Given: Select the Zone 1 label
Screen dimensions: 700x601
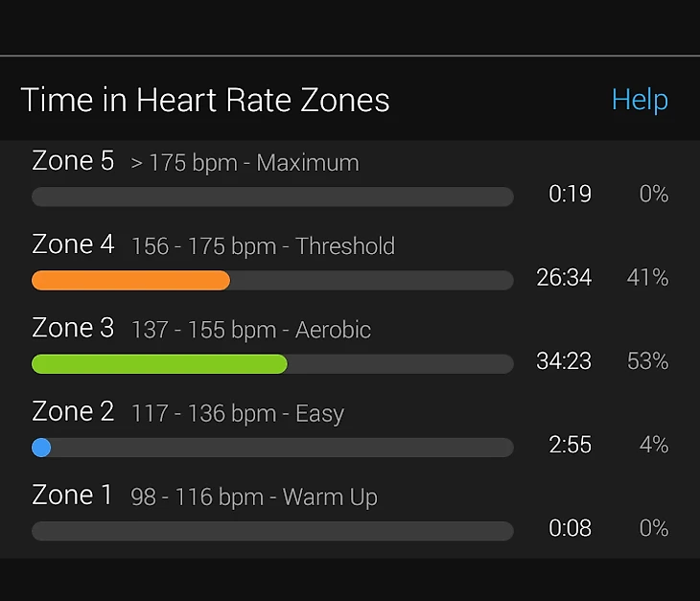Looking at the screenshot, I should 72,496.
